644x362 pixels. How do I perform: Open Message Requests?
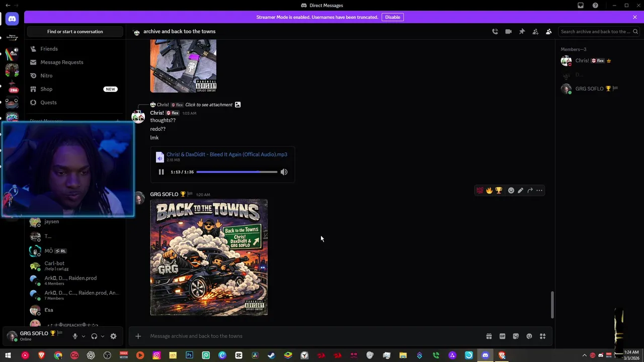coord(74,62)
